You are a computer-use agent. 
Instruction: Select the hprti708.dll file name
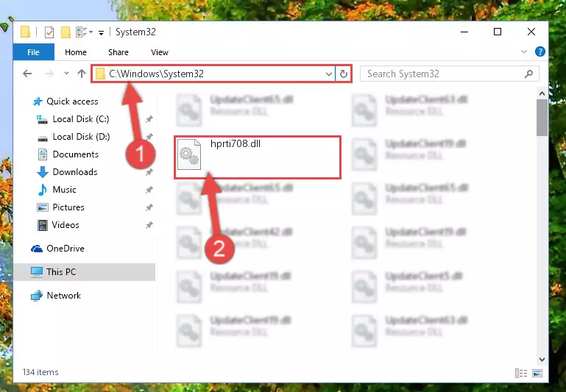(x=236, y=144)
